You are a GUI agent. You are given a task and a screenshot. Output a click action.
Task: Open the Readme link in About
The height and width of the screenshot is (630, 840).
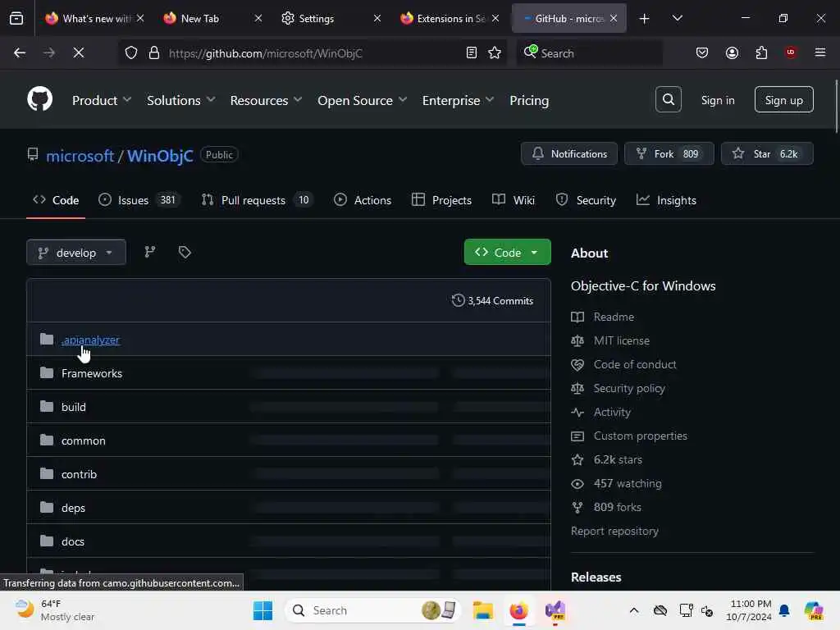(x=614, y=317)
